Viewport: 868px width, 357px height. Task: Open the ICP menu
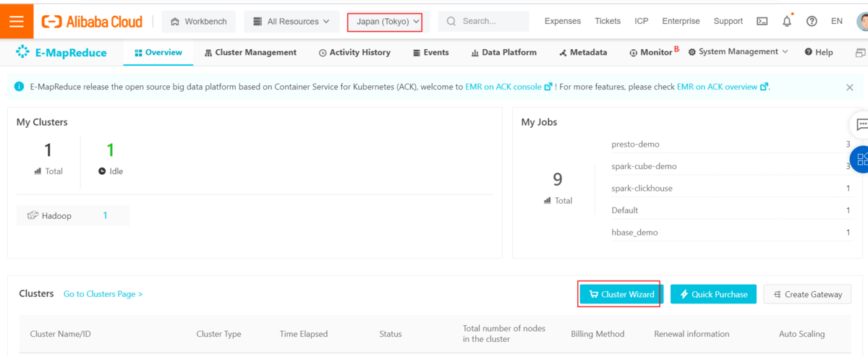(642, 22)
